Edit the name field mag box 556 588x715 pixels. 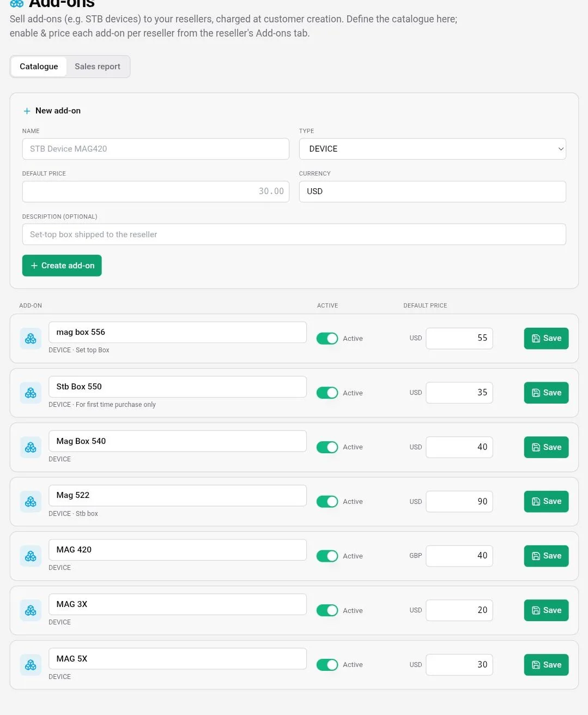pos(178,332)
